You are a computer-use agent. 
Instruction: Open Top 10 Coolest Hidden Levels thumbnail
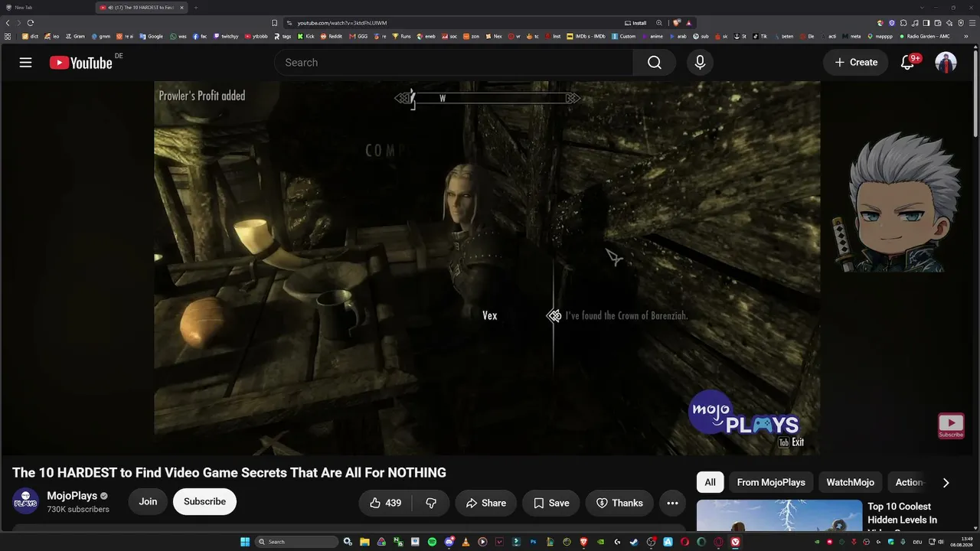(x=779, y=515)
